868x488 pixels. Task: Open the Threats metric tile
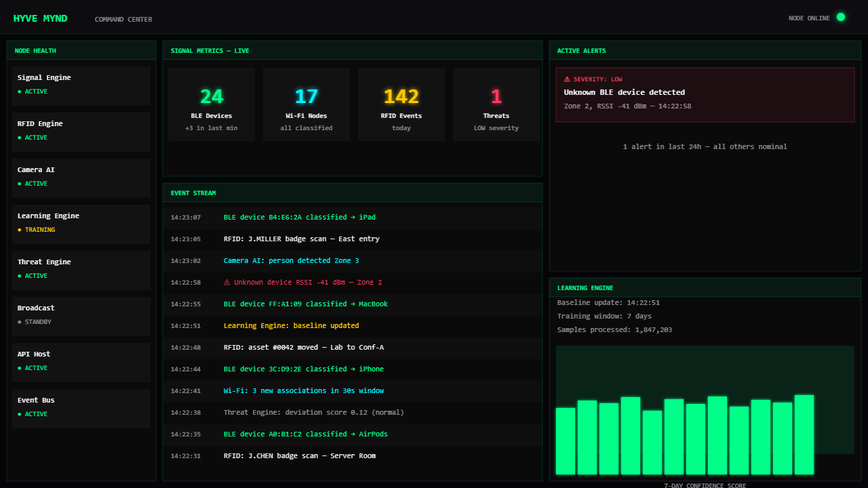pos(496,104)
